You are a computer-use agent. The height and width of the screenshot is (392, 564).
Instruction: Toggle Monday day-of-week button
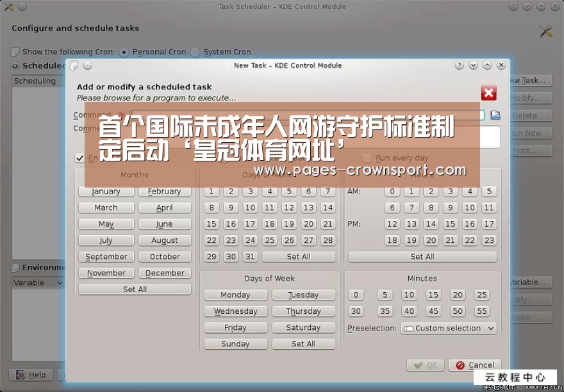tap(236, 295)
